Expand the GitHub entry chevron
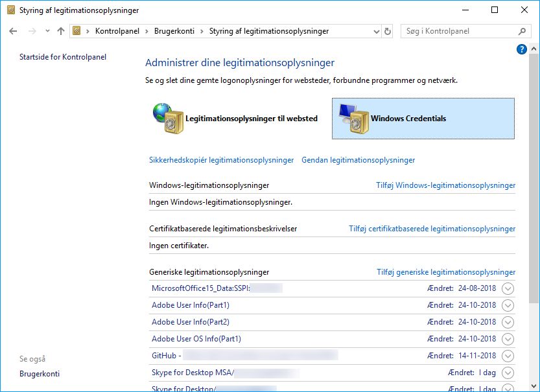This screenshot has width=540, height=392. [508, 356]
